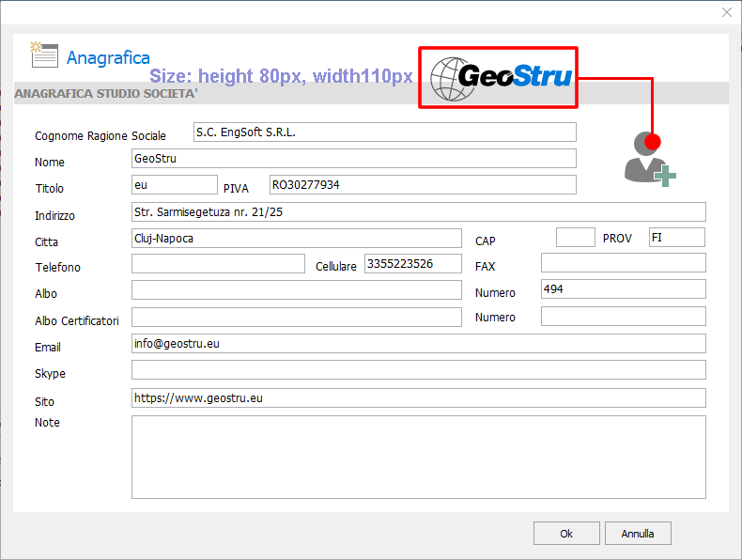Viewport: 742px width, 560px height.
Task: Click the Indirizzo label
Action: pyautogui.click(x=54, y=216)
